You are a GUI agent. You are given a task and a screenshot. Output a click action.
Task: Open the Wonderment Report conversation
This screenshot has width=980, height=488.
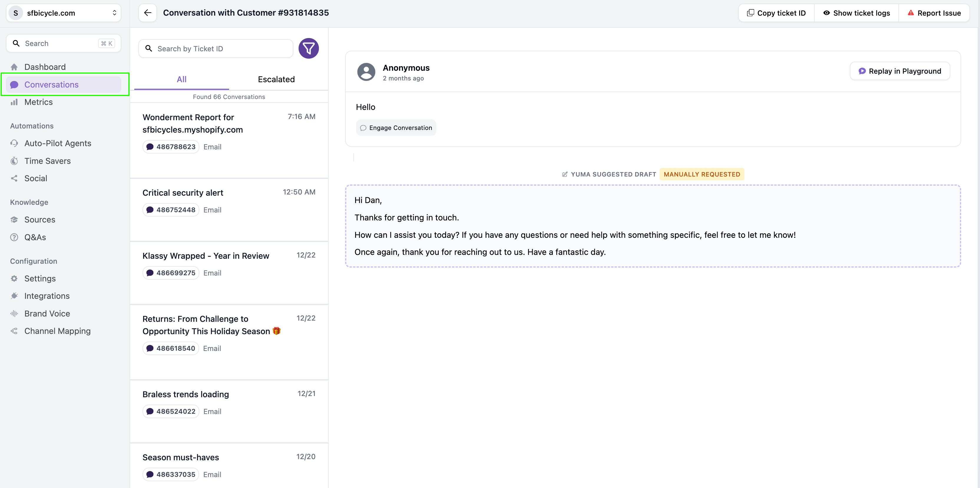tap(229, 141)
